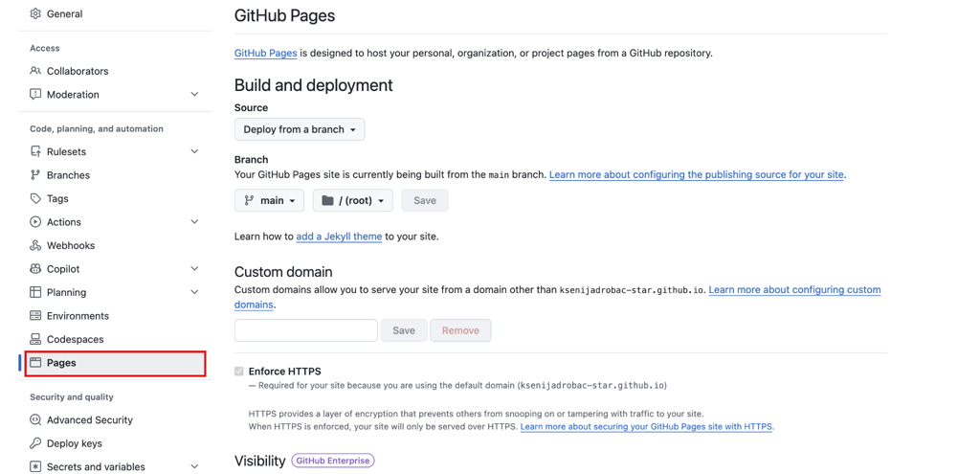Open the Deploy from a branch dropdown

pos(300,129)
